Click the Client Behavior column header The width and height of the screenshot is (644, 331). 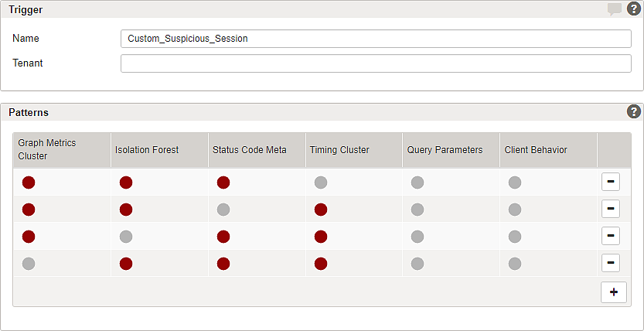pos(536,150)
